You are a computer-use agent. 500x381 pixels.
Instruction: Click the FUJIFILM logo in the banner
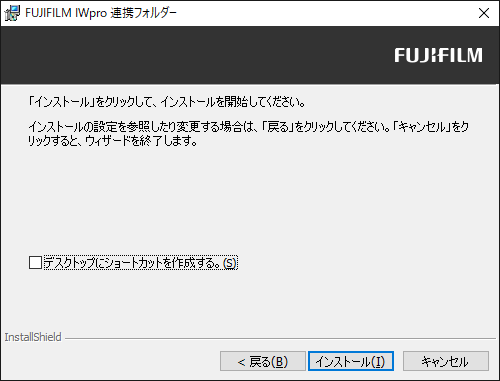tap(438, 55)
